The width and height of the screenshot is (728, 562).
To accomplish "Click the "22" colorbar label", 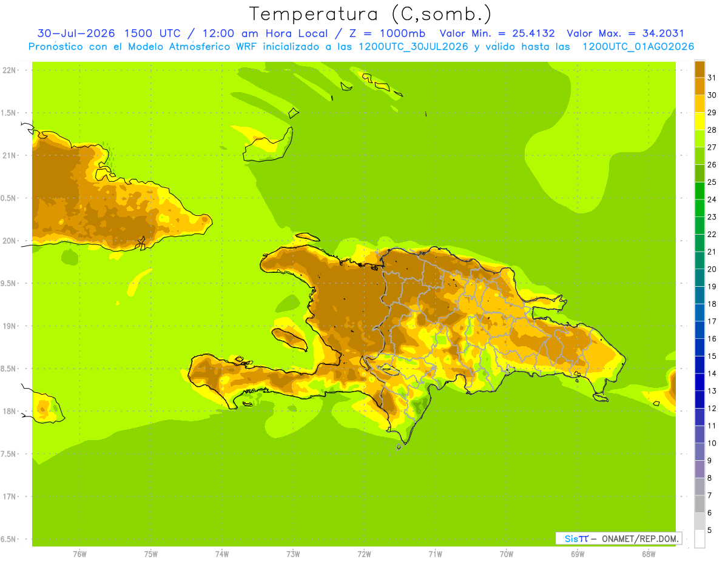I will pos(712,234).
